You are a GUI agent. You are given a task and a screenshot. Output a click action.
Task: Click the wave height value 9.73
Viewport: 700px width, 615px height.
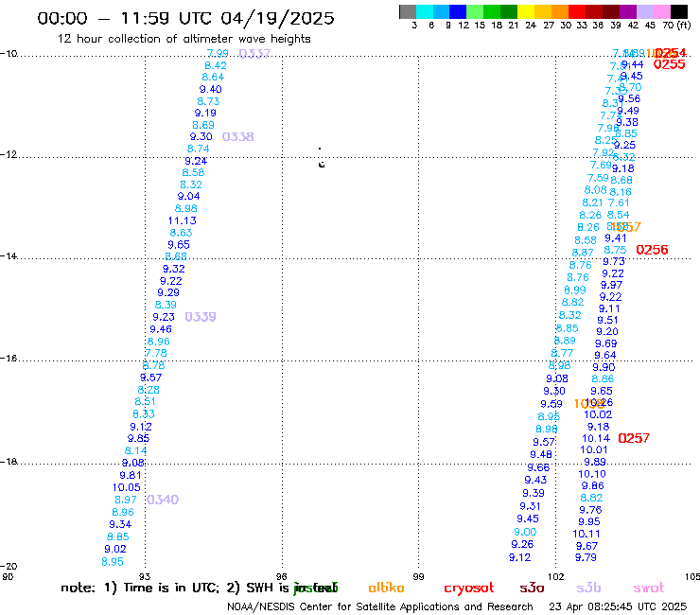[614, 261]
